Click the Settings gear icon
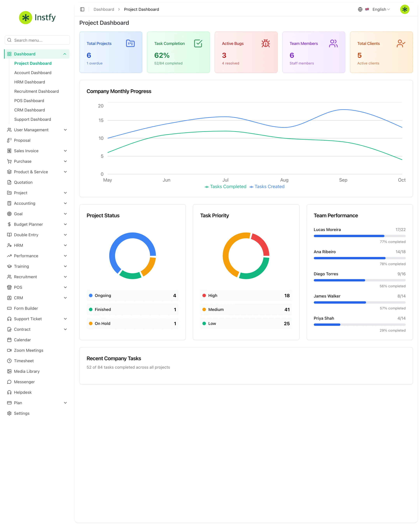Screen dimensions: 420x525 click(x=9, y=413)
